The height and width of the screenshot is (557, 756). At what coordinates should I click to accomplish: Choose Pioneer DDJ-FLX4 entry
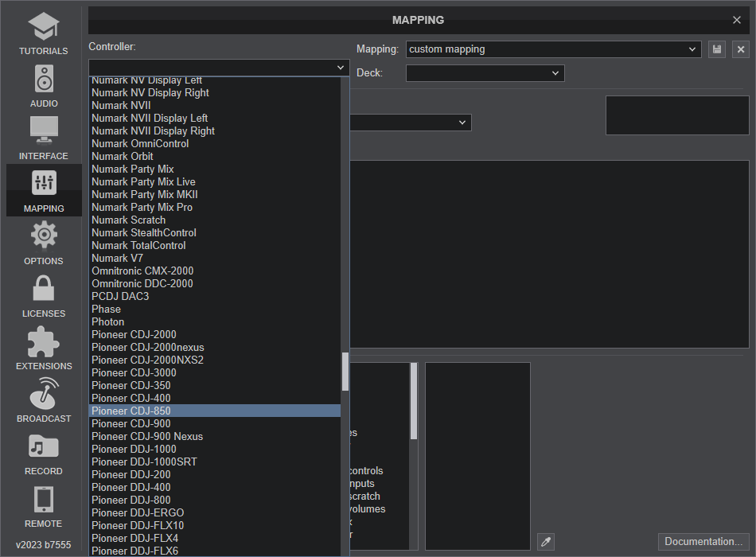pos(215,538)
